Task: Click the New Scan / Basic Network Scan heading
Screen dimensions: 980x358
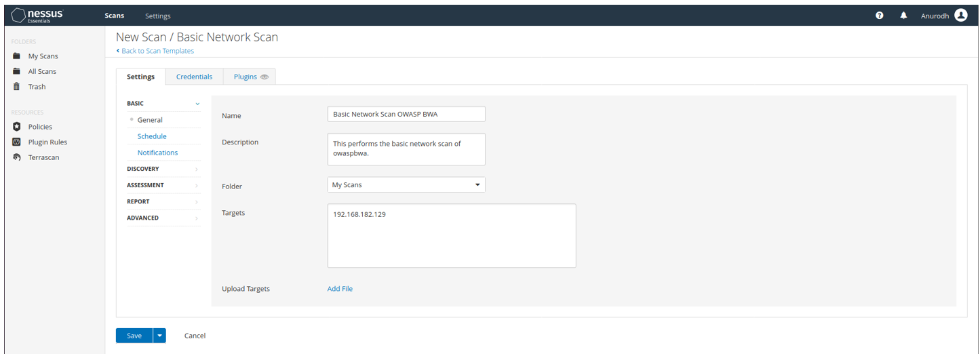Action: coord(197,37)
